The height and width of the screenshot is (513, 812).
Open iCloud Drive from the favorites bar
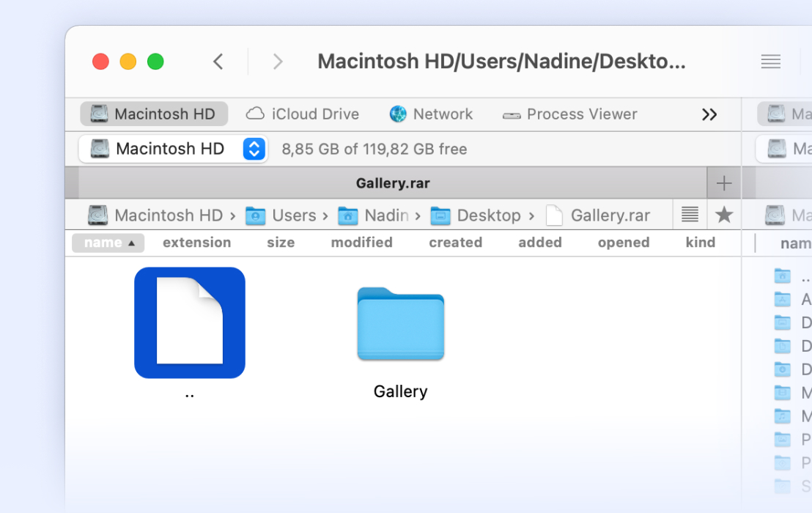pyautogui.click(x=302, y=114)
